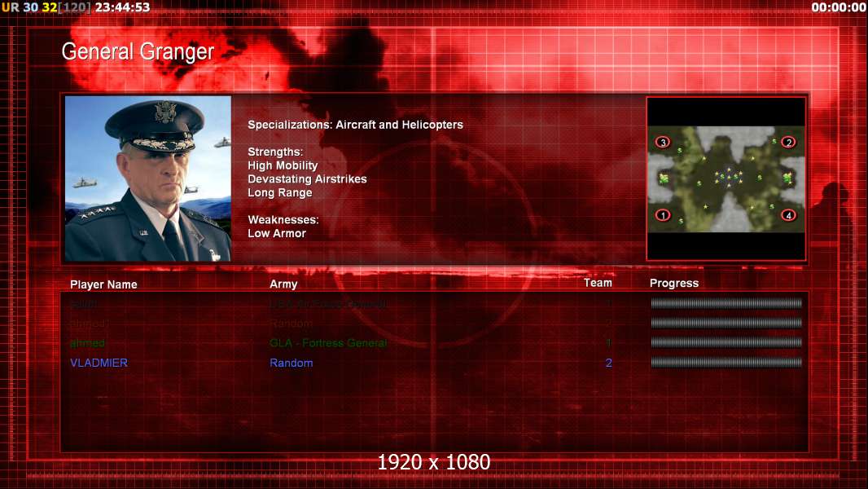The height and width of the screenshot is (489, 868).
Task: Click start position 3 on the minimap
Action: (x=663, y=143)
